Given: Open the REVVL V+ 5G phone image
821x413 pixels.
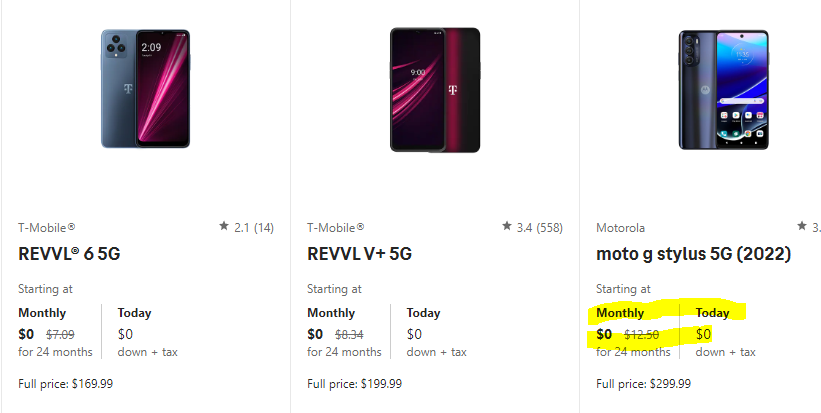Looking at the screenshot, I should 434,88.
